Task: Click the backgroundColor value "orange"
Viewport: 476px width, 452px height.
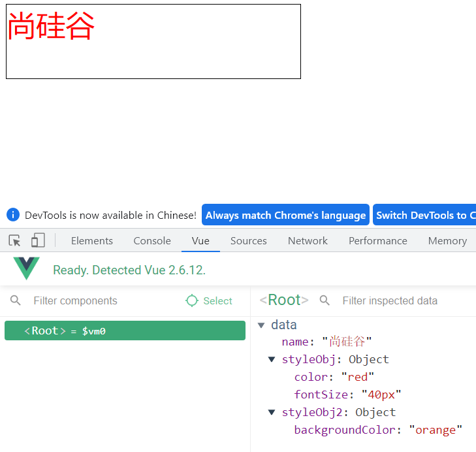Action: click(x=436, y=430)
